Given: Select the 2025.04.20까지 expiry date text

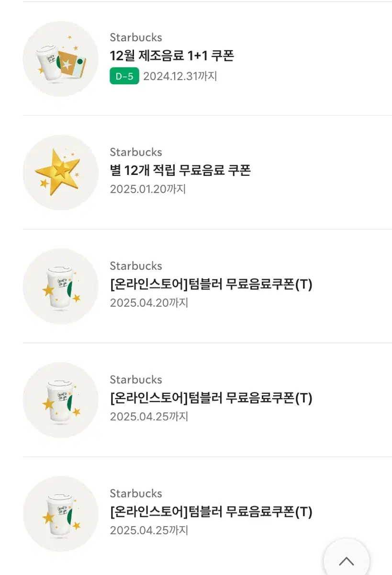Looking at the screenshot, I should [149, 303].
